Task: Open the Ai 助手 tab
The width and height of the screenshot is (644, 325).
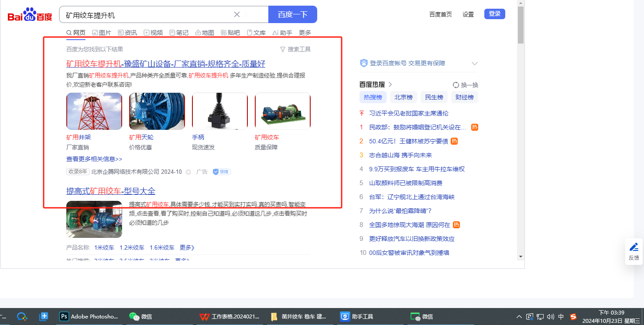Action: 282,33
